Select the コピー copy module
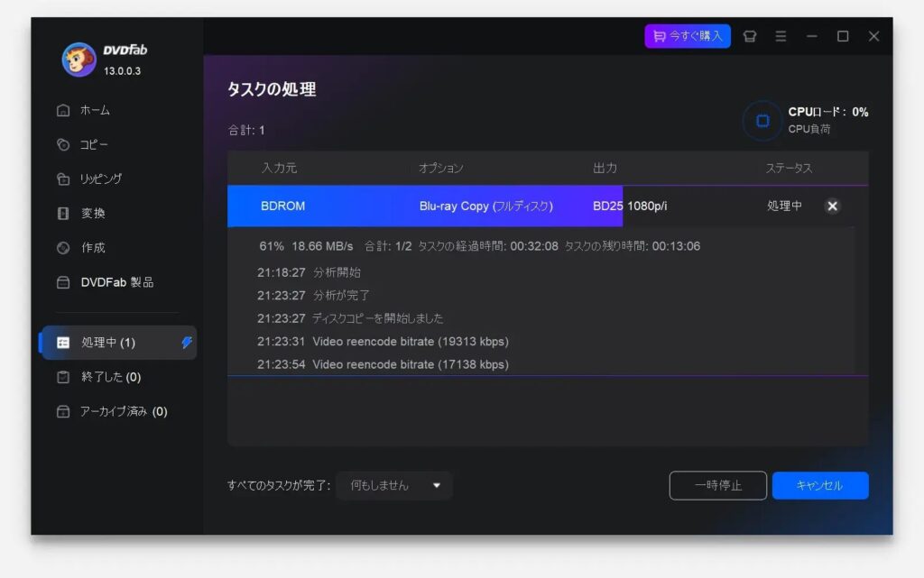The height and width of the screenshot is (578, 924). click(x=94, y=144)
